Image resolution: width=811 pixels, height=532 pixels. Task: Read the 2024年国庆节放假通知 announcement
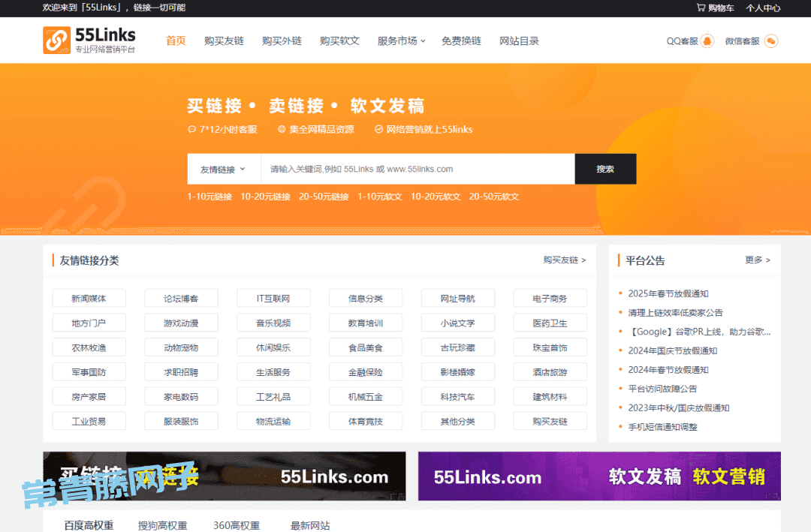coord(672,350)
